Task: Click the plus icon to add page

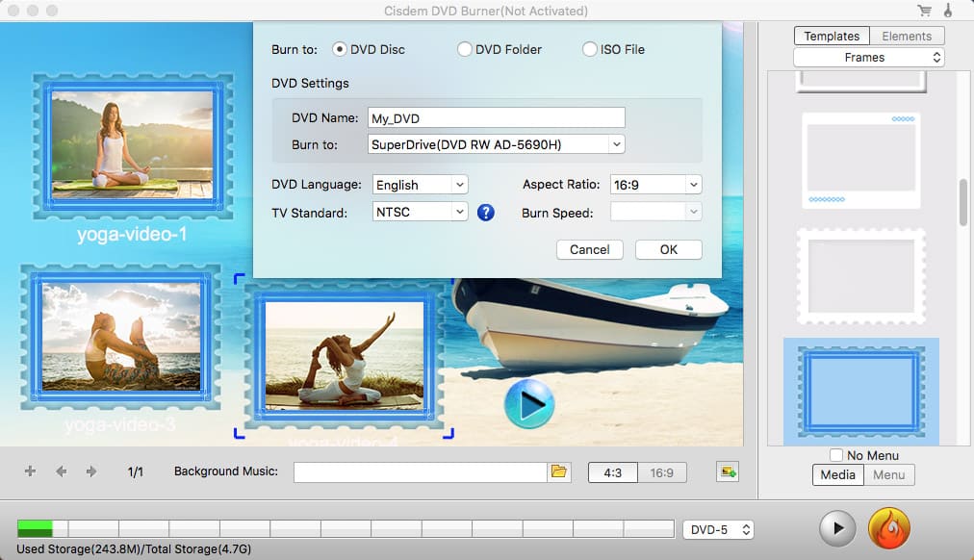Action: tap(30, 471)
